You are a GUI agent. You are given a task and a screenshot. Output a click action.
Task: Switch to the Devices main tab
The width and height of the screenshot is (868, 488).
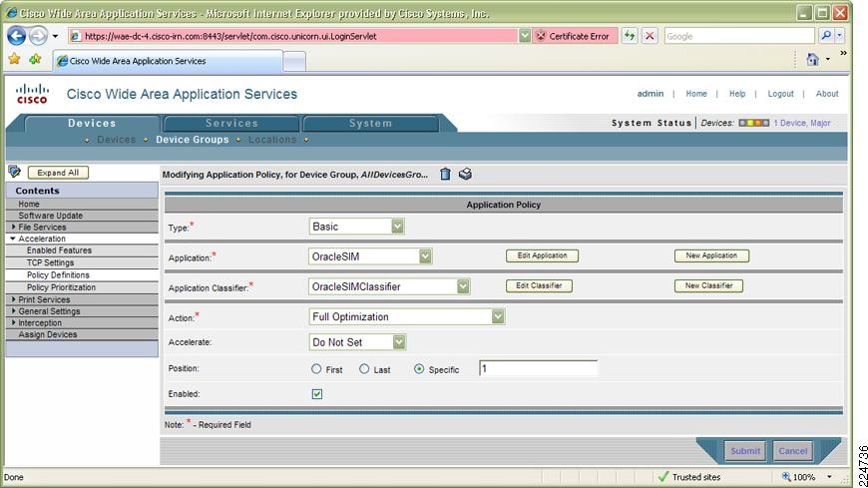pos(92,123)
